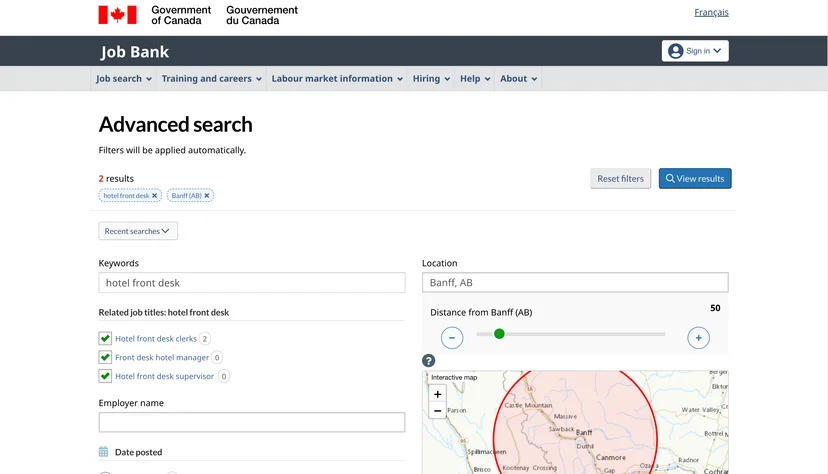Open the About menu
828x474 pixels.
point(518,79)
